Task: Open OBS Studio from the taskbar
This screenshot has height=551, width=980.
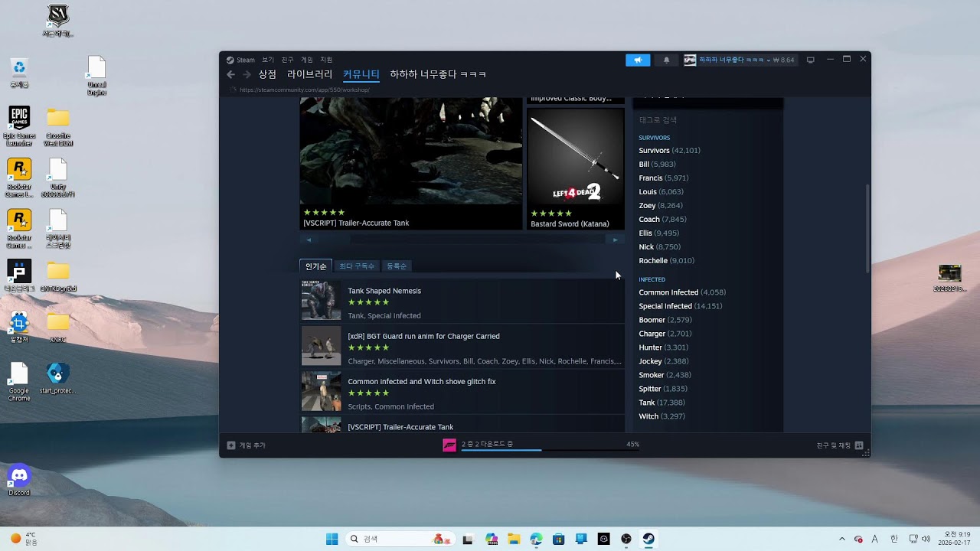Action: 626,539
